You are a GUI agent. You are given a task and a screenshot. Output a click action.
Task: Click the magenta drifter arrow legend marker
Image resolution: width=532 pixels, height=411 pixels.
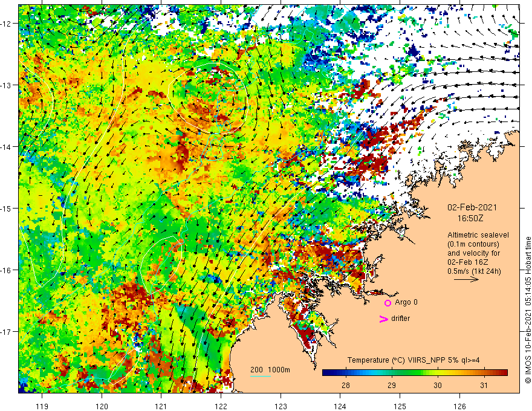click(x=383, y=319)
